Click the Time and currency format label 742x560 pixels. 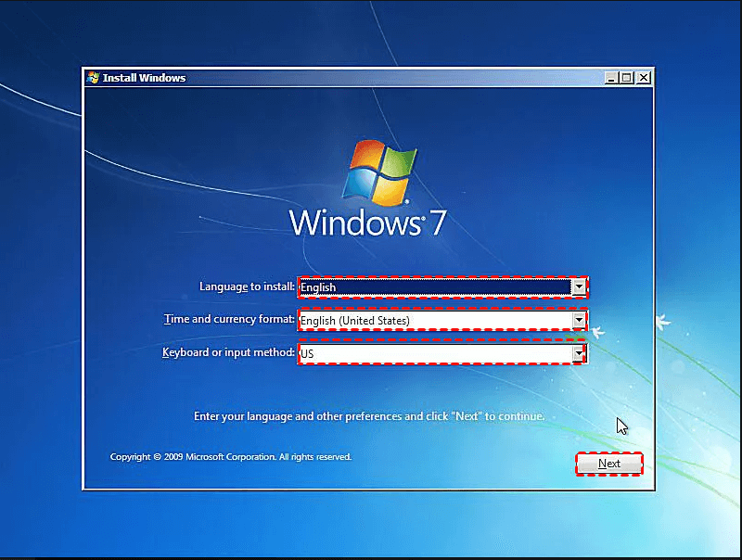[x=229, y=319]
